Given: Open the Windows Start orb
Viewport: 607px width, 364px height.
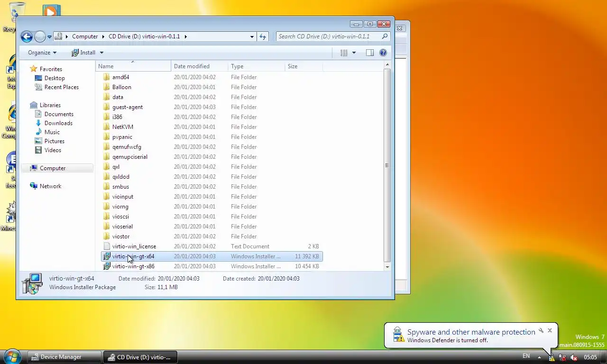Looking at the screenshot, I should tap(12, 356).
